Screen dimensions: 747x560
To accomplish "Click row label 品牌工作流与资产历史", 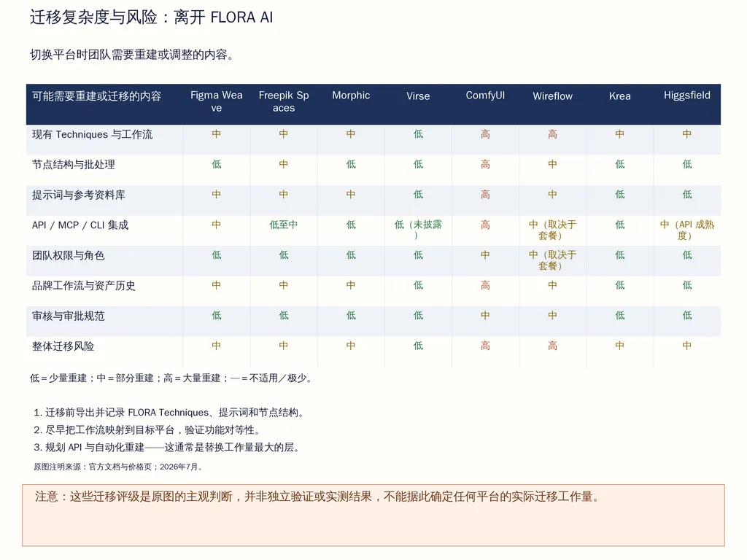I will tap(84, 286).
